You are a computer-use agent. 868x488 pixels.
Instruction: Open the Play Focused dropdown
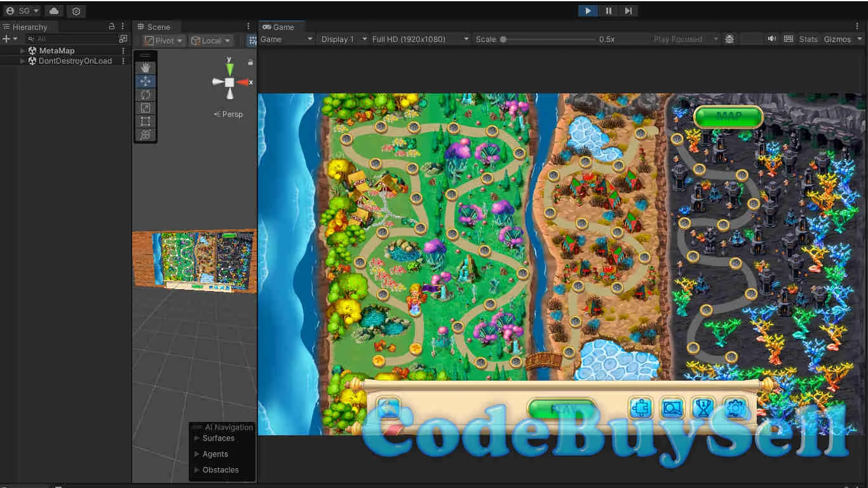coord(685,39)
